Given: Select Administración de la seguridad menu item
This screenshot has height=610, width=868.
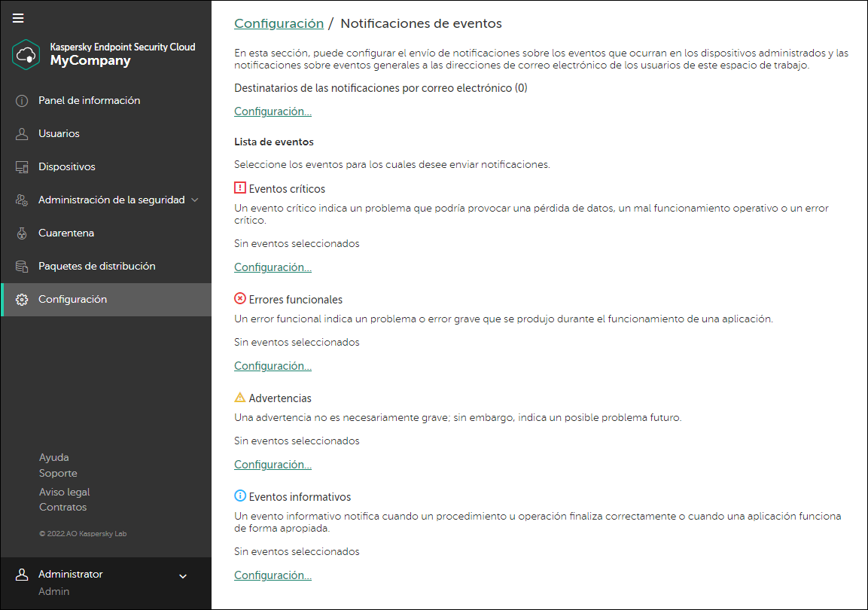Looking at the screenshot, I should point(106,200).
